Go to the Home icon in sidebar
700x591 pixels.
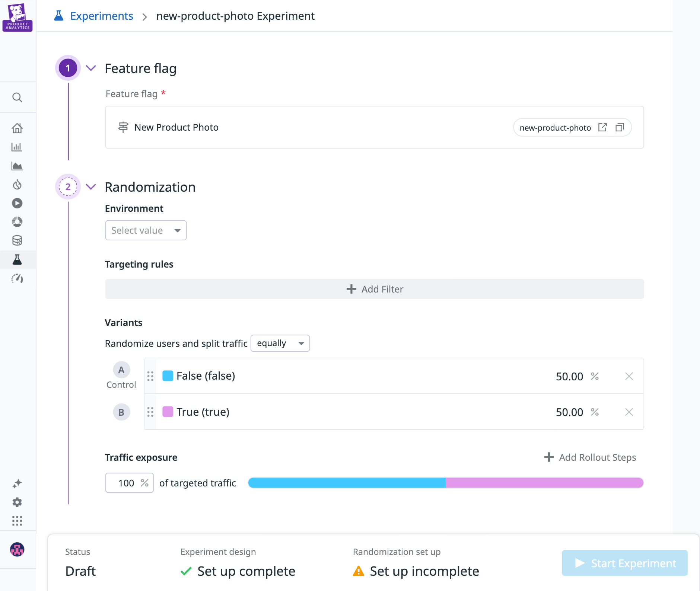click(17, 128)
